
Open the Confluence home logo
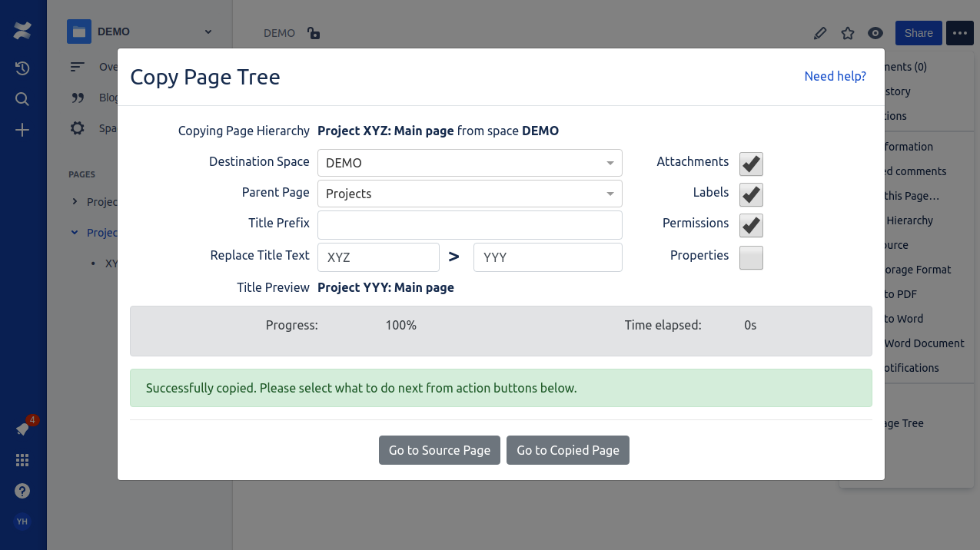pos(22,31)
